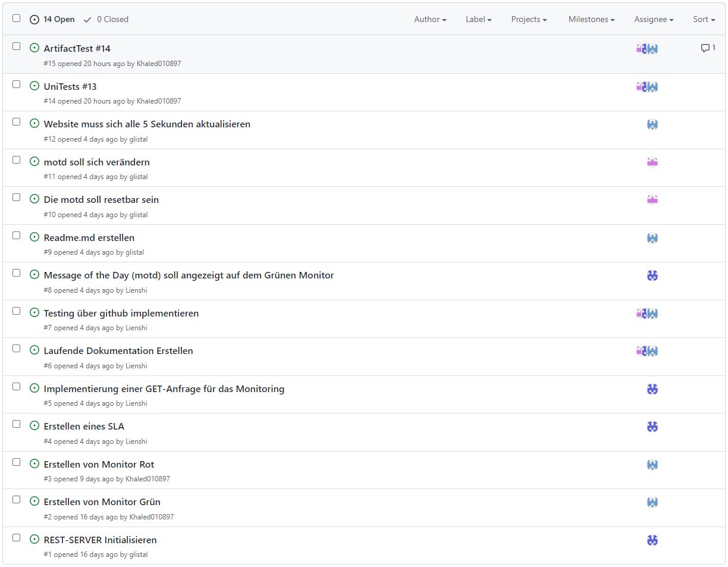Click assignee avatars on Laufende Dokumentation Erstellen
This screenshot has height=567, width=728.
tap(647, 351)
